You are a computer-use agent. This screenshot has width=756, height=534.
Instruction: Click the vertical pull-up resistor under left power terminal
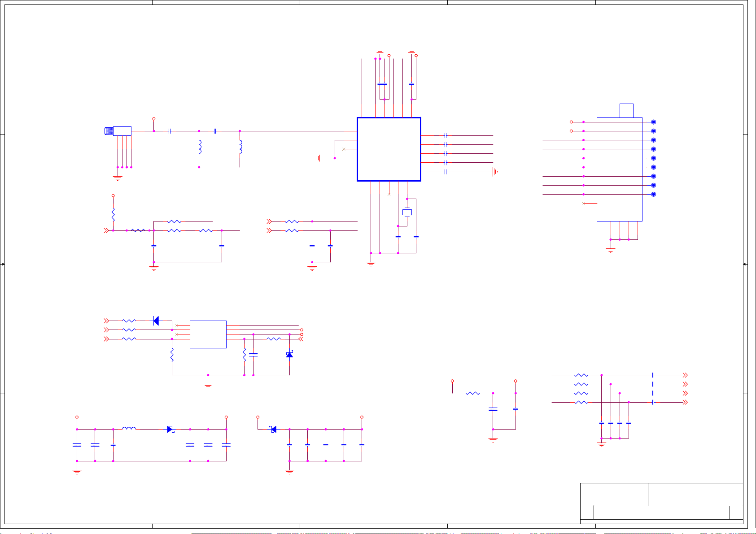click(113, 214)
